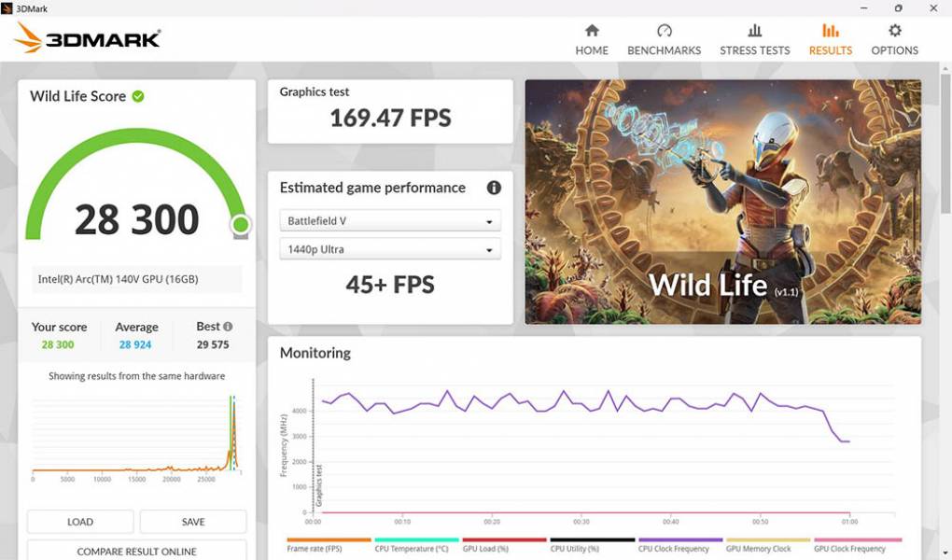Expand the Battlefield V game dropdown

point(390,221)
